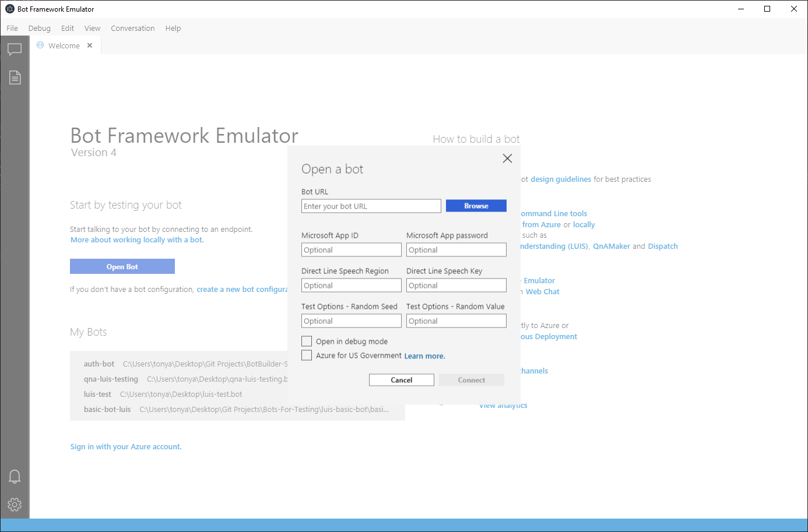Open the Debug menu
Viewport: 808px width, 532px height.
coord(40,28)
